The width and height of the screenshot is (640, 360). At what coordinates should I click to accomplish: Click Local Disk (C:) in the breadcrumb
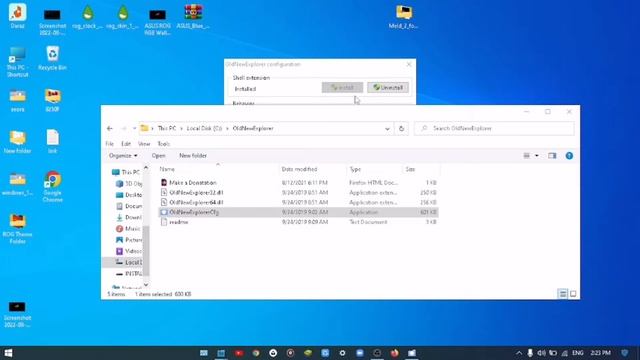204,128
